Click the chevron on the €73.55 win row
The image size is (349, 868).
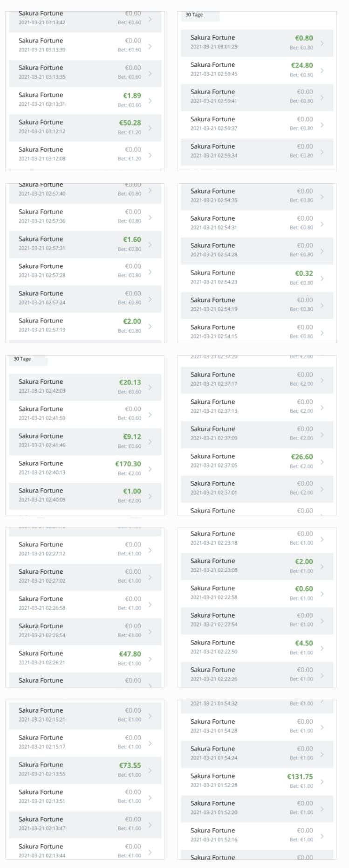(150, 770)
